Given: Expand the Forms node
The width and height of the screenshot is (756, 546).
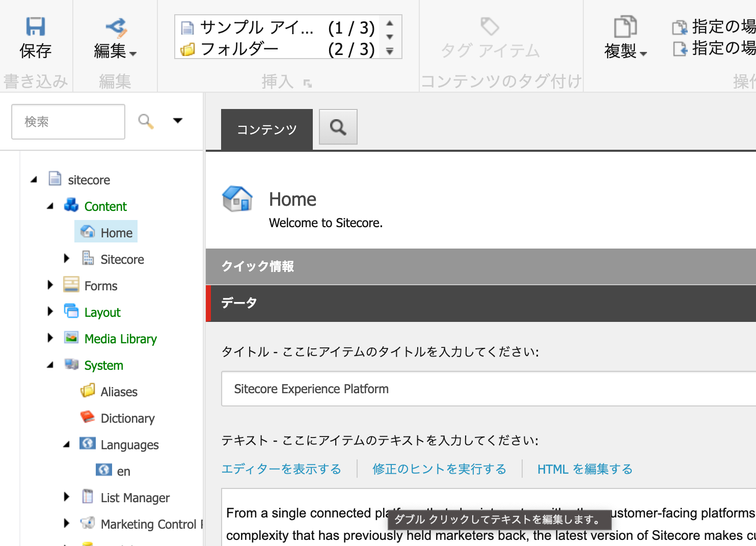Looking at the screenshot, I should (x=50, y=285).
